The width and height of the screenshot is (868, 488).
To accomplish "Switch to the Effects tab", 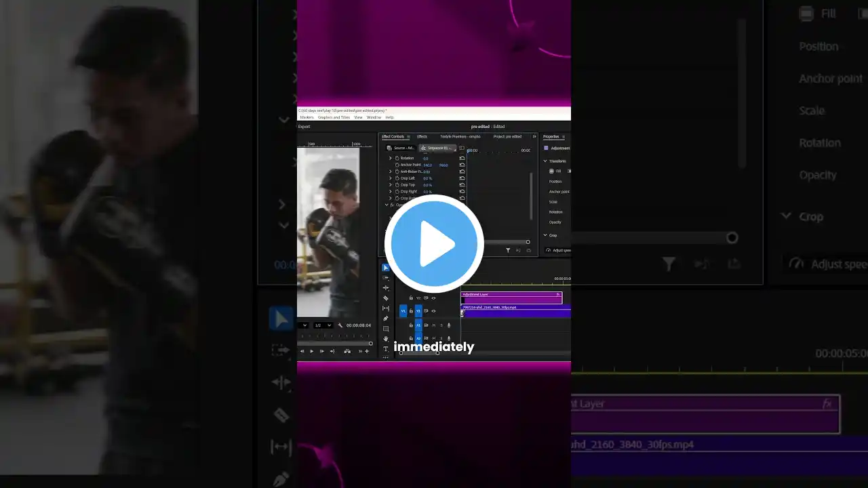I will click(x=422, y=137).
